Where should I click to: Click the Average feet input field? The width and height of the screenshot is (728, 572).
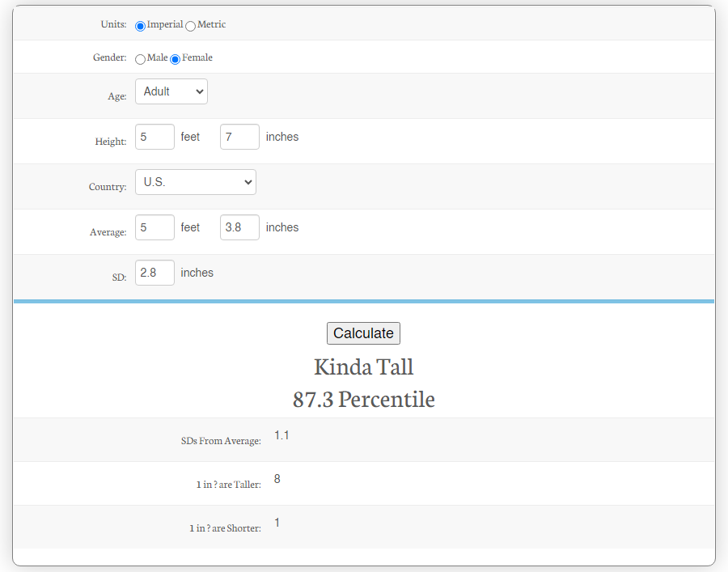154,227
